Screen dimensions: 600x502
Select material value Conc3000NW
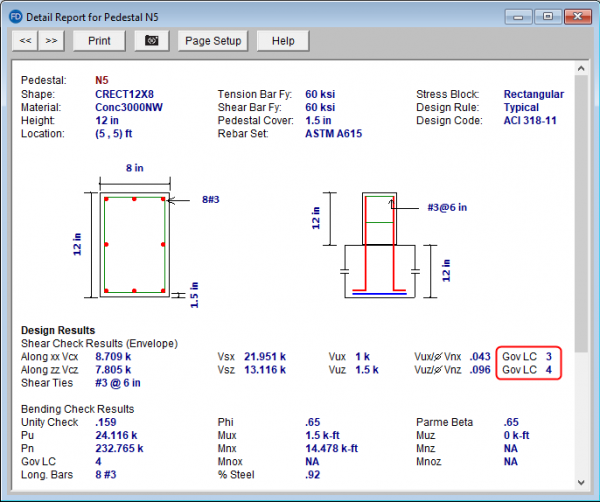pos(129,107)
